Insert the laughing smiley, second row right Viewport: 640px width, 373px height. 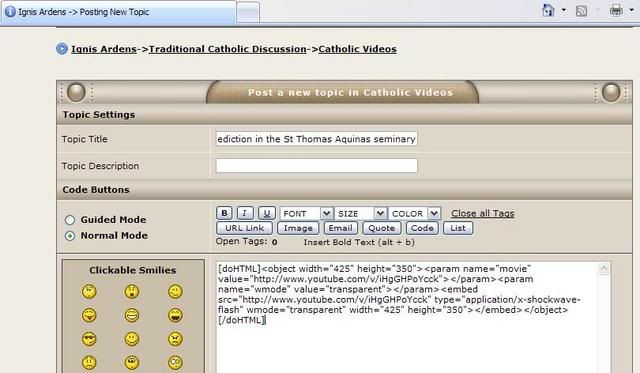click(x=175, y=315)
